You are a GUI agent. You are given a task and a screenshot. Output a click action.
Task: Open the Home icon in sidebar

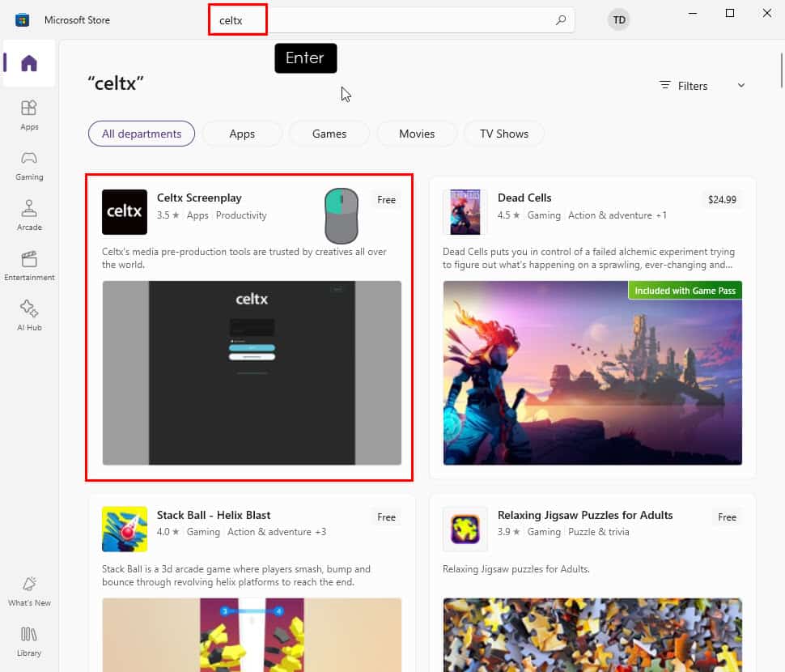pyautogui.click(x=29, y=63)
